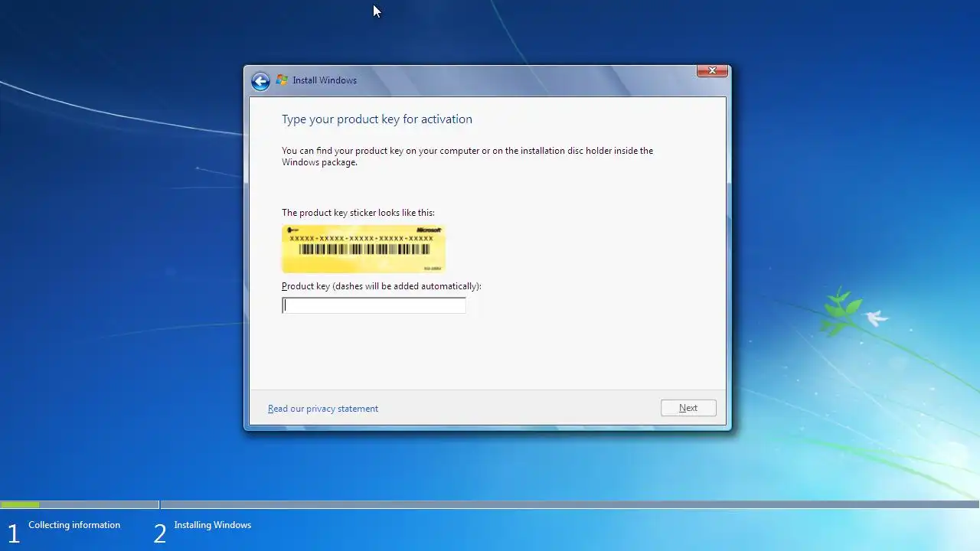Click the 'Collecting information' step label

(74, 525)
